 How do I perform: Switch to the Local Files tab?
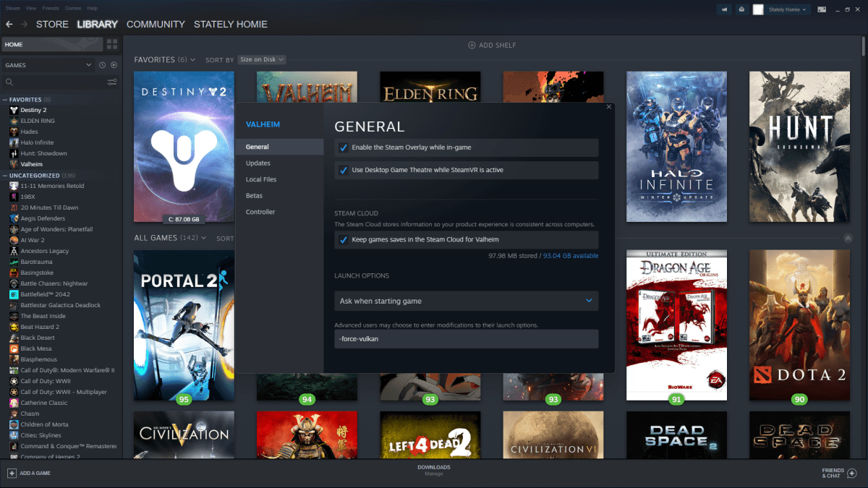[261, 179]
